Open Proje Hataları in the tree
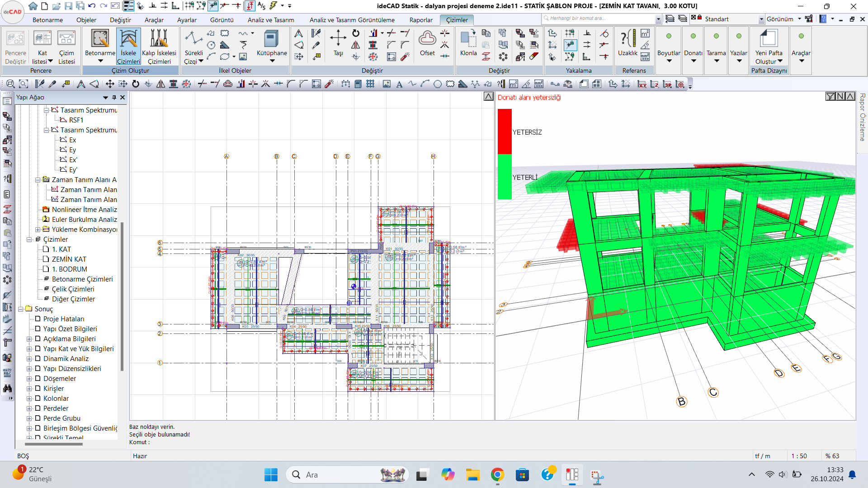 [64, 319]
